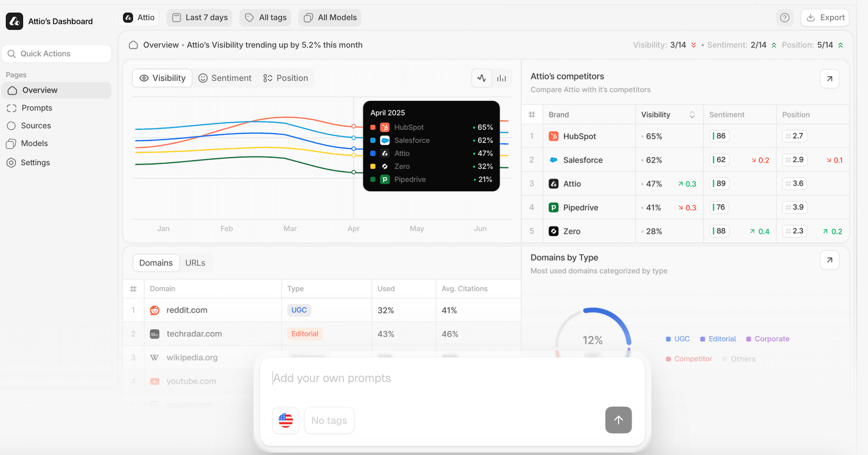Image resolution: width=868 pixels, height=455 pixels.
Task: Toggle the UGC legend color swatch
Action: (668, 339)
